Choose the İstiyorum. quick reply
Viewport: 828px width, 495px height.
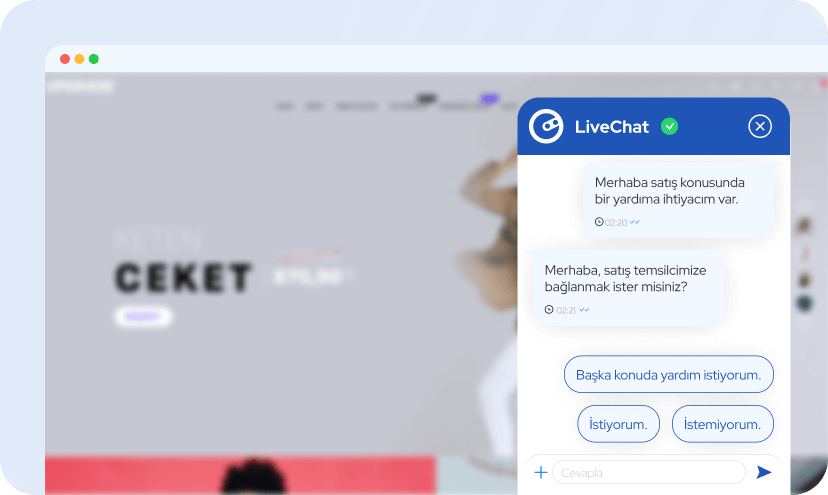618,424
